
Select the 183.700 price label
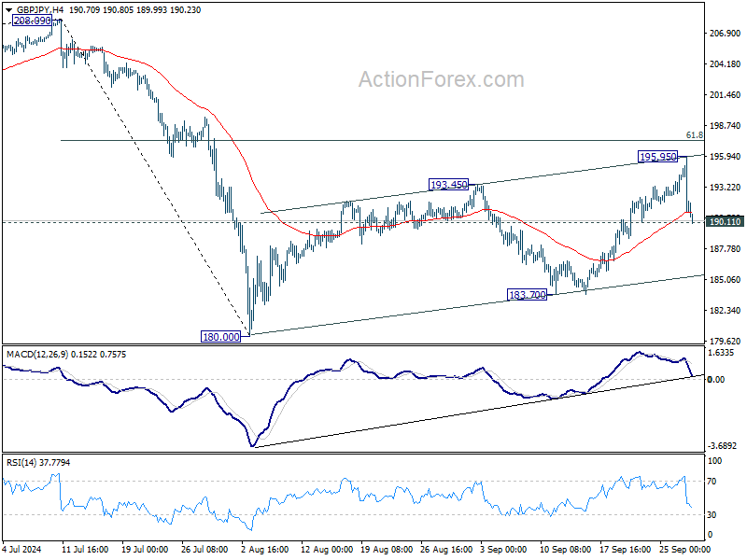click(x=528, y=295)
